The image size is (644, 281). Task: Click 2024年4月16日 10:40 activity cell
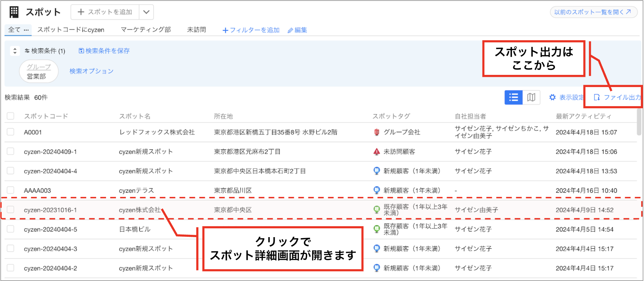[586, 191]
